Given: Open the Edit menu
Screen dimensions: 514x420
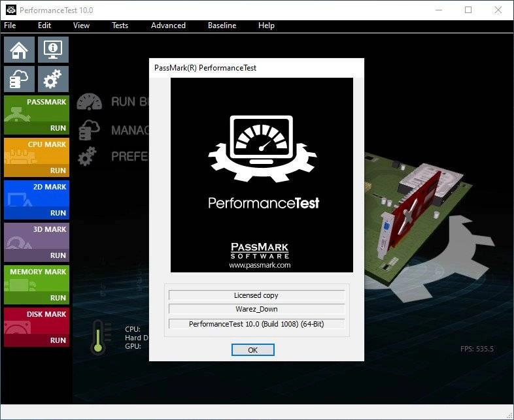Looking at the screenshot, I should (x=44, y=25).
